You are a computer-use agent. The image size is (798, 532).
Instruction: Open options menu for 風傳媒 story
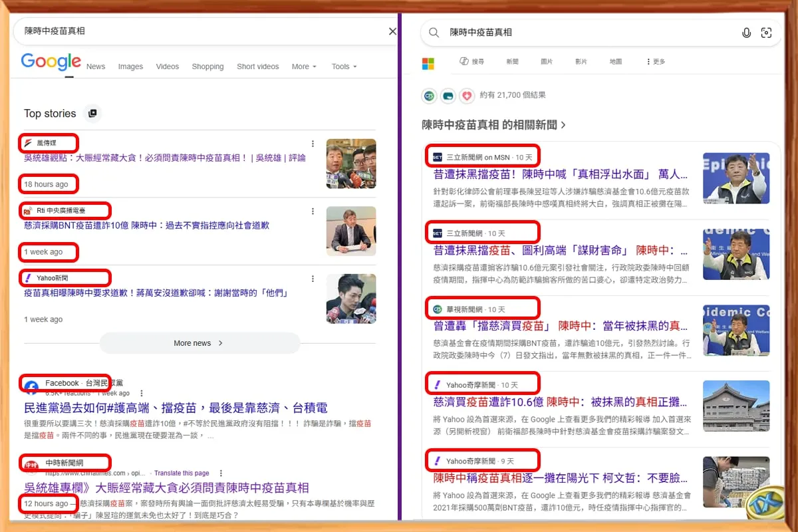(313, 144)
